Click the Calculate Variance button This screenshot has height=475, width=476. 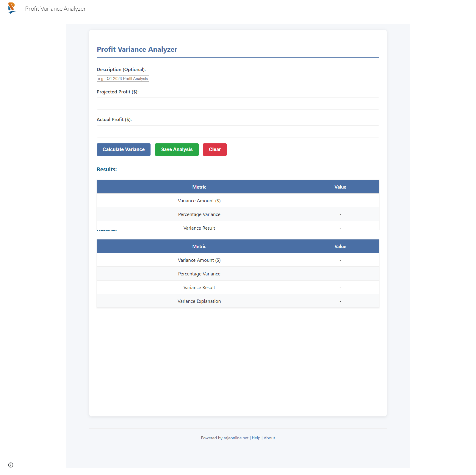click(x=123, y=150)
